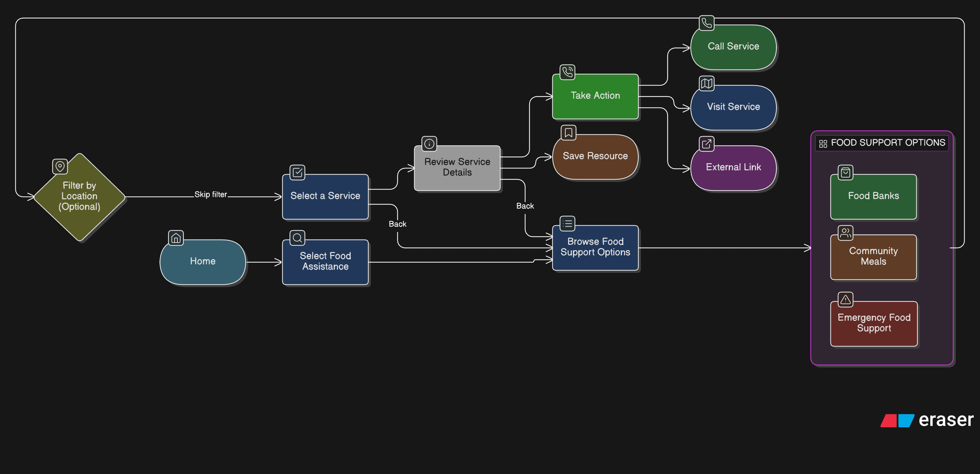Click the warning triangle icon on Emergency Food Support
This screenshot has width=980, height=474.
click(x=845, y=300)
